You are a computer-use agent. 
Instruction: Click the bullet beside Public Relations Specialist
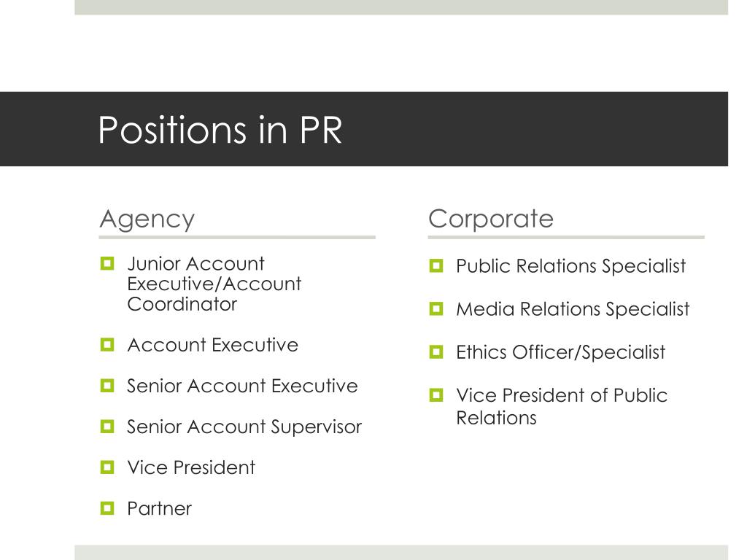pos(436,265)
